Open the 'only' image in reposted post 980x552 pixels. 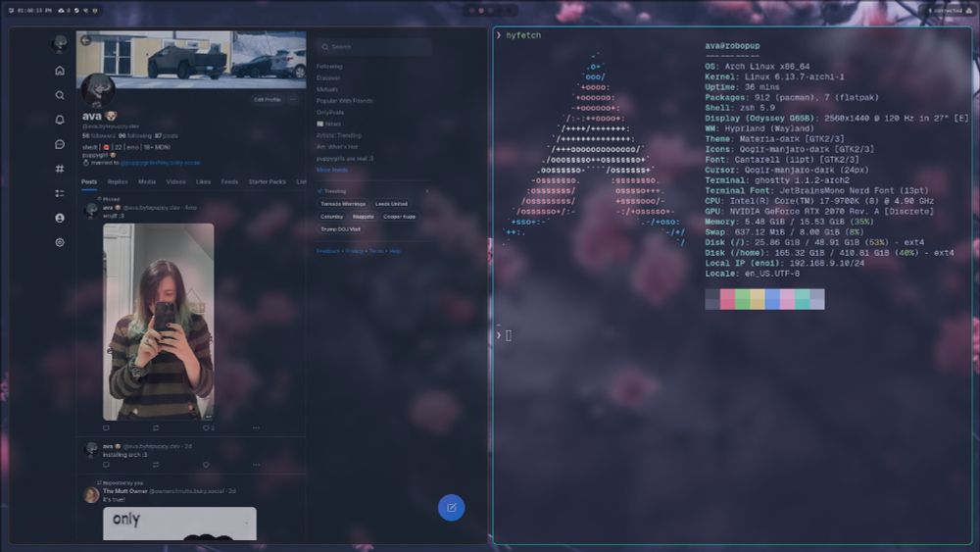click(x=179, y=524)
